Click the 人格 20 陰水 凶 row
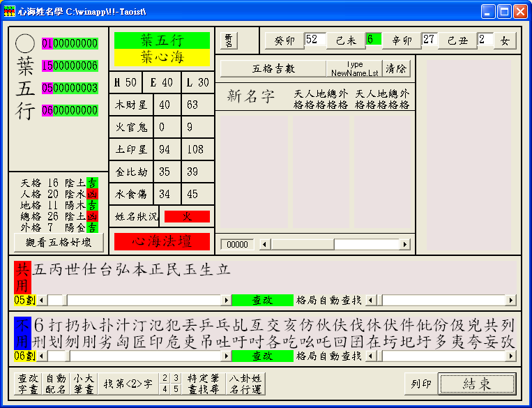 tap(59, 194)
